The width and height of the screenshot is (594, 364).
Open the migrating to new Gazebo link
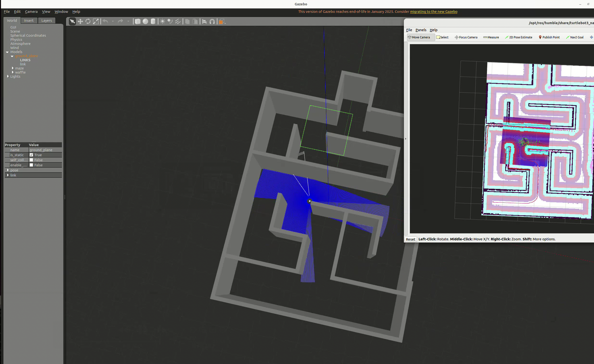coord(433,12)
